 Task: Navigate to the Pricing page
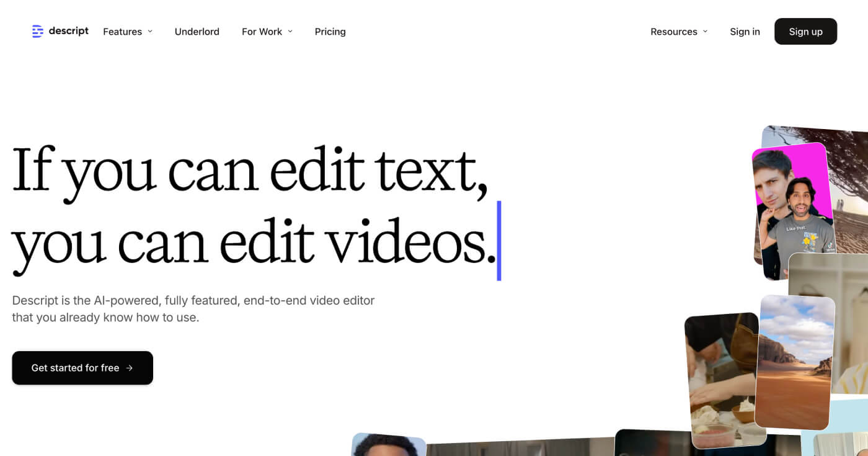[x=330, y=32]
